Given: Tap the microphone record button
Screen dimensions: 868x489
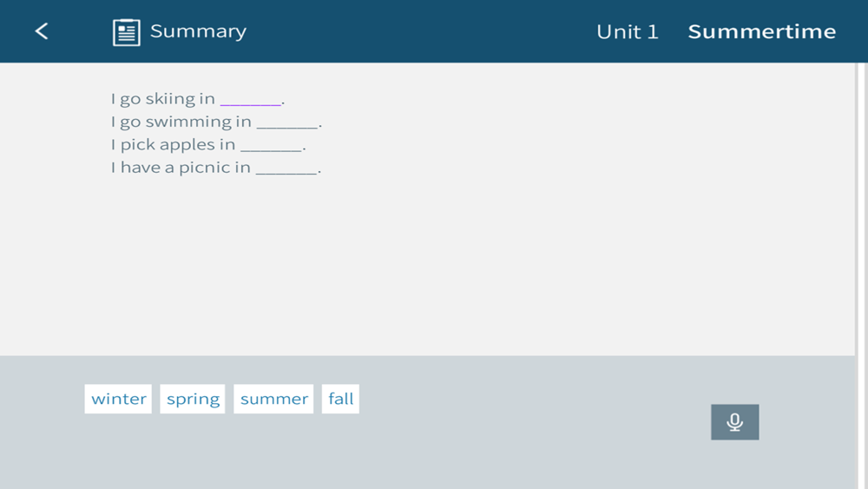Looking at the screenshot, I should tap(734, 422).
